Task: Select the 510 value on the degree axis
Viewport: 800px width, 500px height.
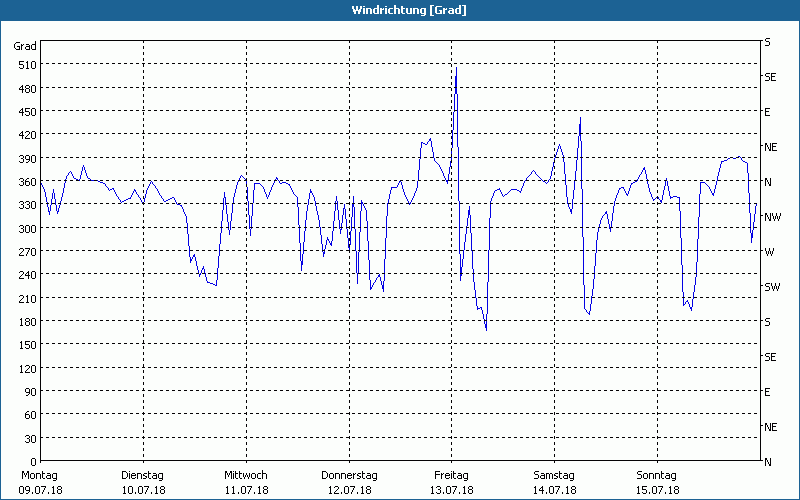Action: point(28,65)
